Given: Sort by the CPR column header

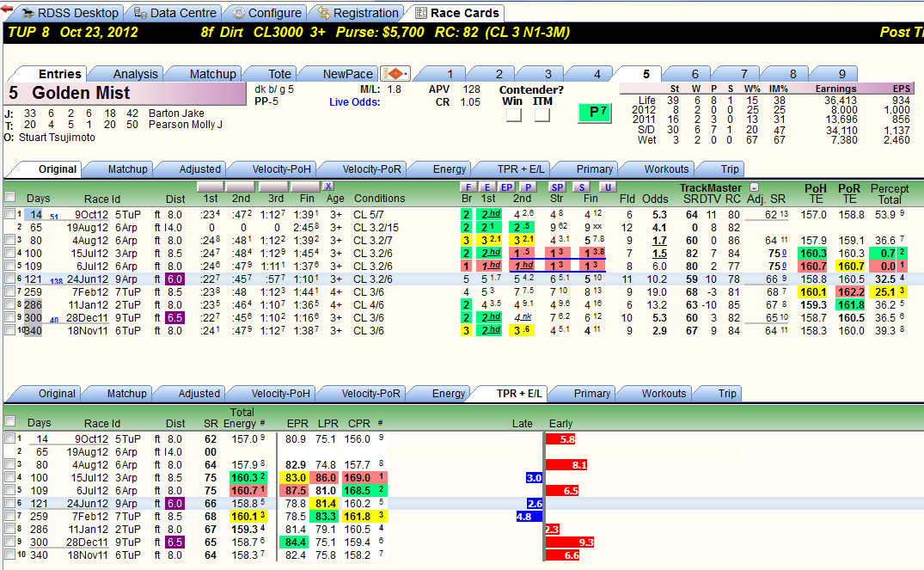Looking at the screenshot, I should [359, 423].
